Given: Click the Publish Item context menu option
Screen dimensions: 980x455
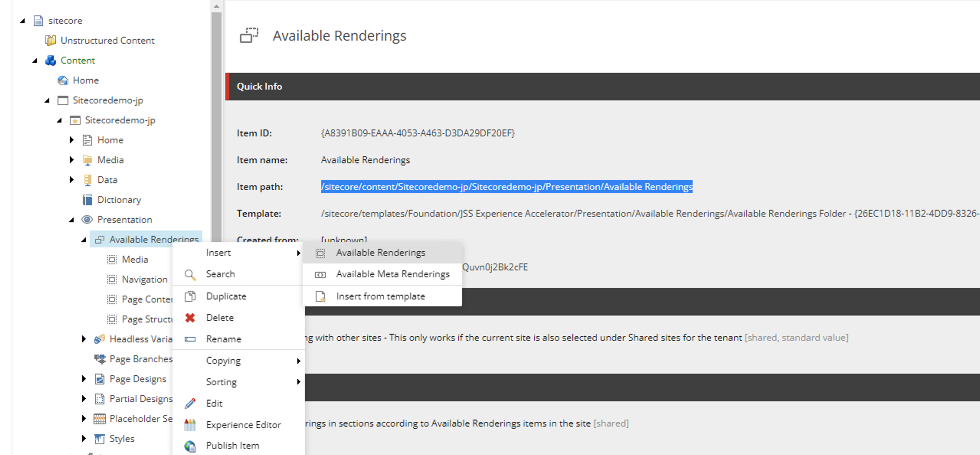Looking at the screenshot, I should pos(233,446).
